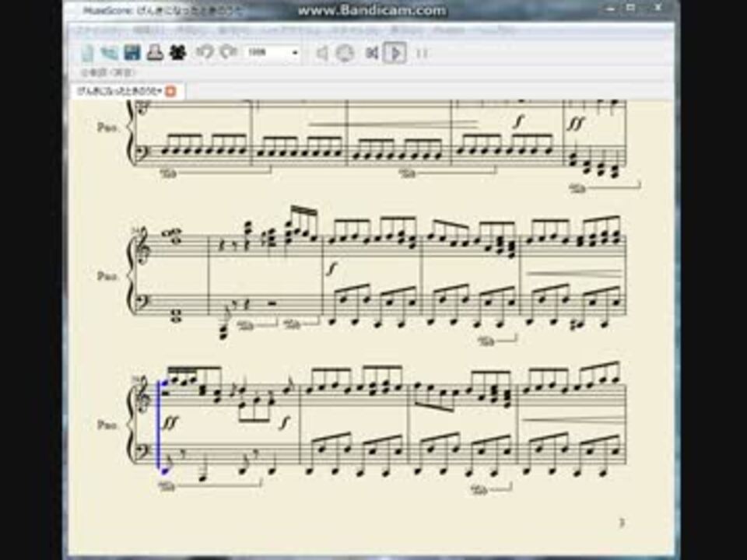Open the Plugins menu
This screenshot has width=747, height=560.
click(x=448, y=30)
